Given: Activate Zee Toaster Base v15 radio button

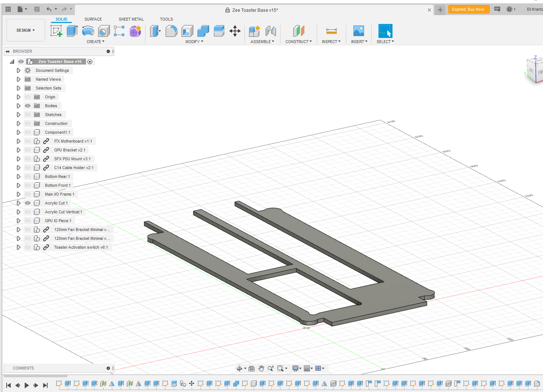Looking at the screenshot, I should (90, 62).
